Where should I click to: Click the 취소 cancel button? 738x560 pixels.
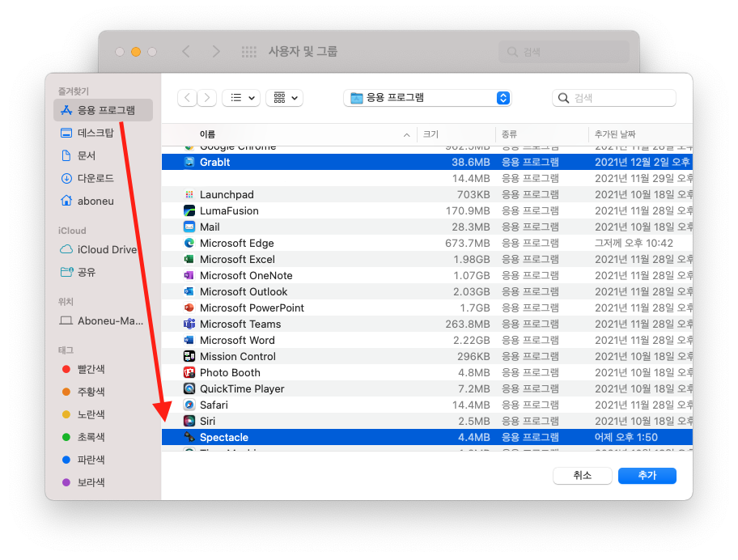582,476
